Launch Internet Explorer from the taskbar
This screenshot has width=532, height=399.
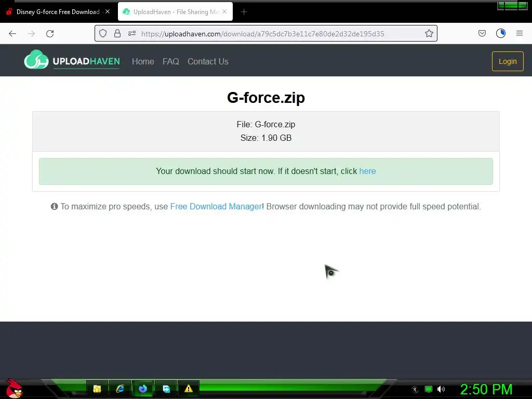(120, 389)
